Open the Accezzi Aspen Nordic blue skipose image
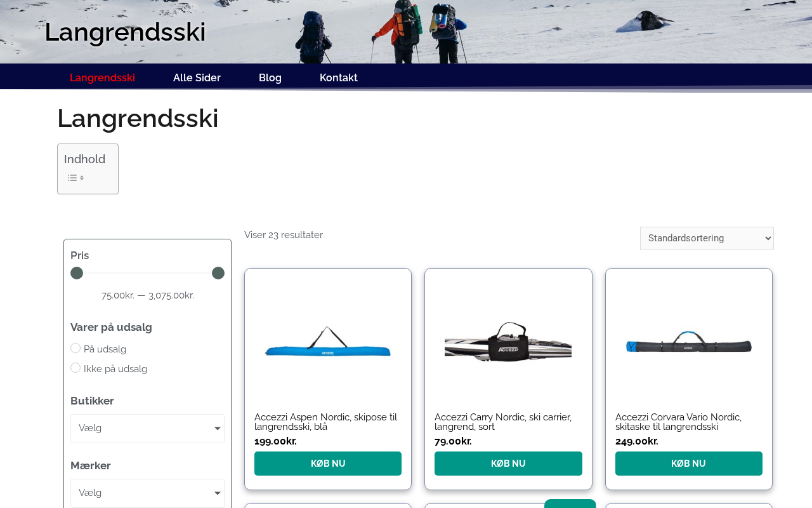The width and height of the screenshot is (812, 508). click(328, 342)
